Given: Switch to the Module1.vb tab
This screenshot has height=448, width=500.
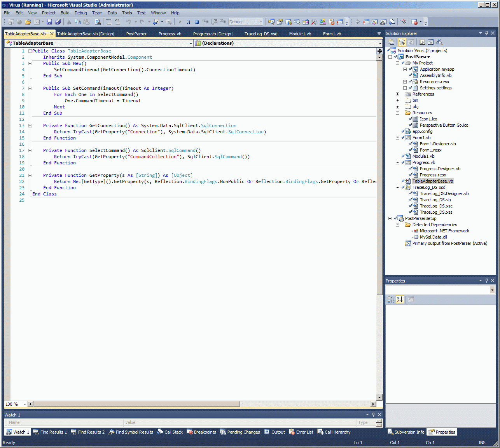Looking at the screenshot, I should pos(300,34).
